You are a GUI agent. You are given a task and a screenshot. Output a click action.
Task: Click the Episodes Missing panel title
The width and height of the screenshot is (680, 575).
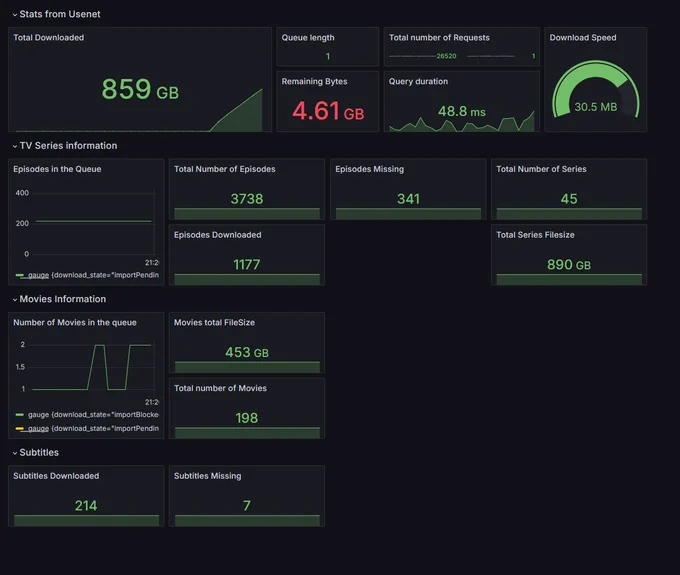coord(369,169)
